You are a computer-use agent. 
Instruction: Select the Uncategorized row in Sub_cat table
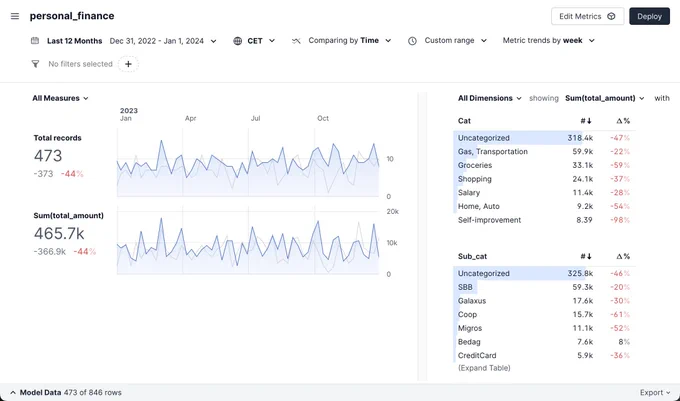click(x=544, y=274)
